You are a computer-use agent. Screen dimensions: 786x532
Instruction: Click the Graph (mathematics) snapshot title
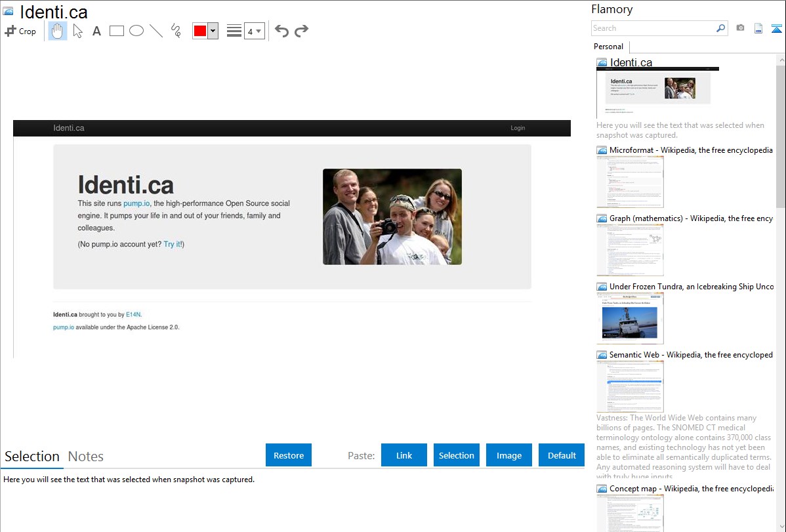(691, 218)
